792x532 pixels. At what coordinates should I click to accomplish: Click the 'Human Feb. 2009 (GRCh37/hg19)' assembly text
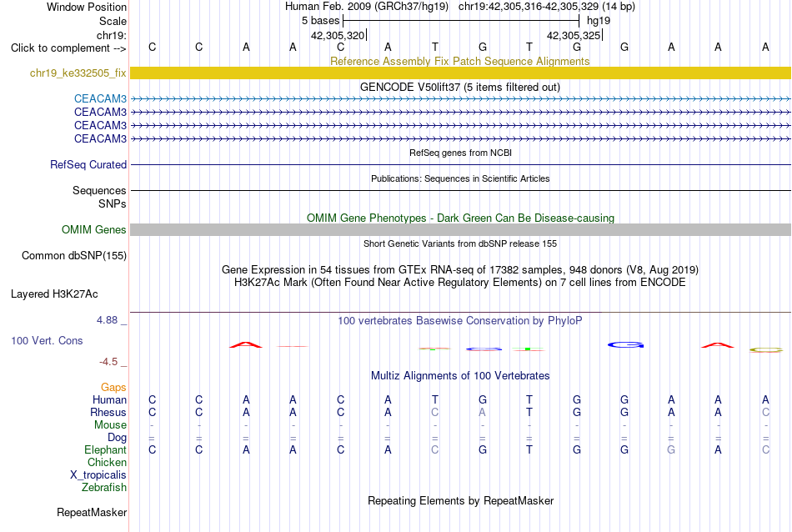click(367, 7)
